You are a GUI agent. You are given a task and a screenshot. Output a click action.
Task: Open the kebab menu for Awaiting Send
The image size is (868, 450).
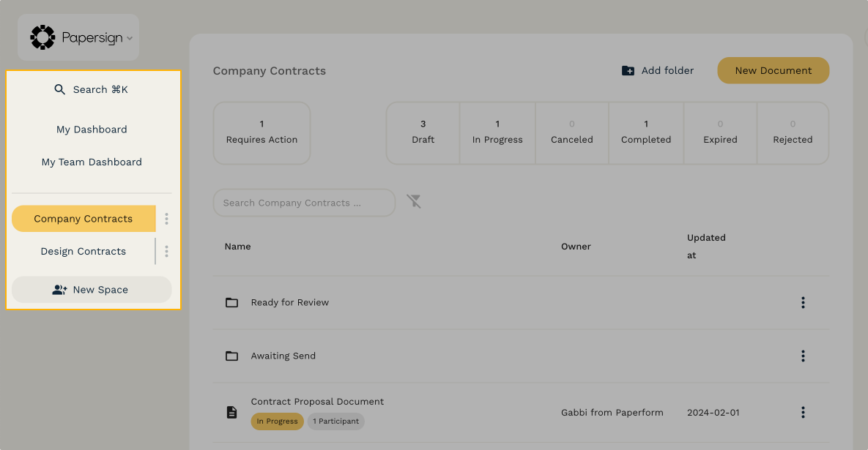tap(803, 356)
